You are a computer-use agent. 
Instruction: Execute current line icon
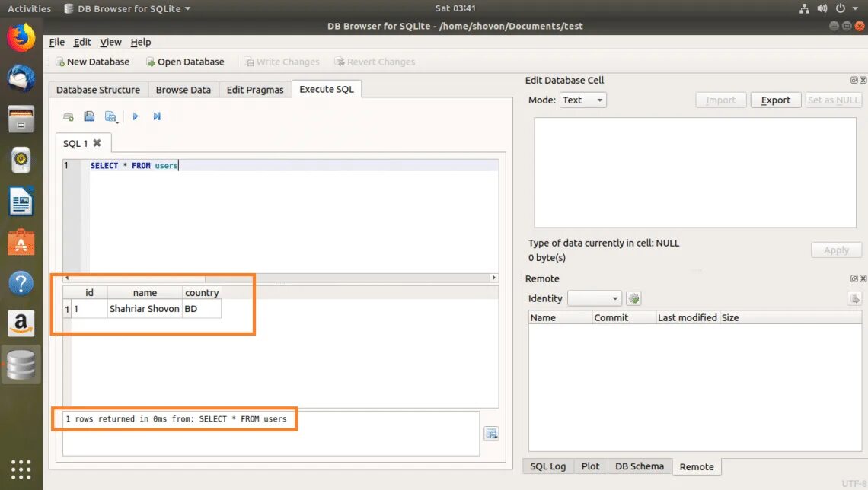(x=157, y=116)
